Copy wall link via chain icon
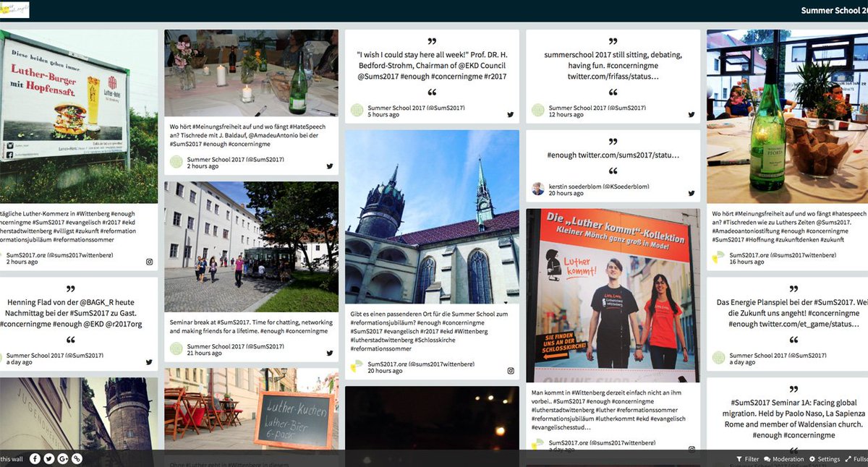 pos(77,458)
